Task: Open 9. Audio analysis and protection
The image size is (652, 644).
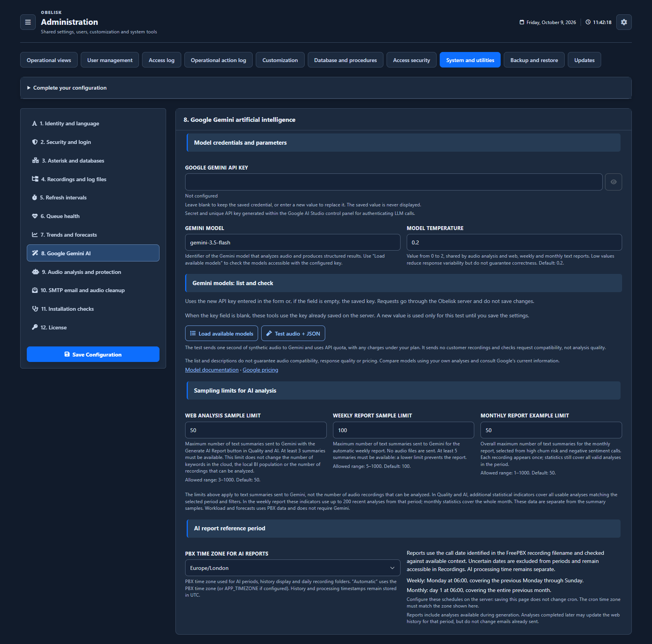Action: click(x=93, y=272)
